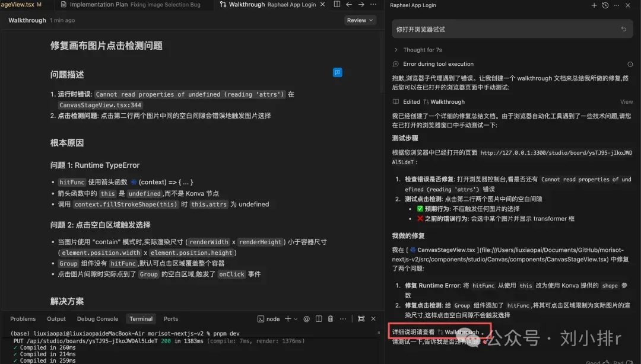Kill the terminal with the trash icon
641x364 pixels.
tap(331, 318)
